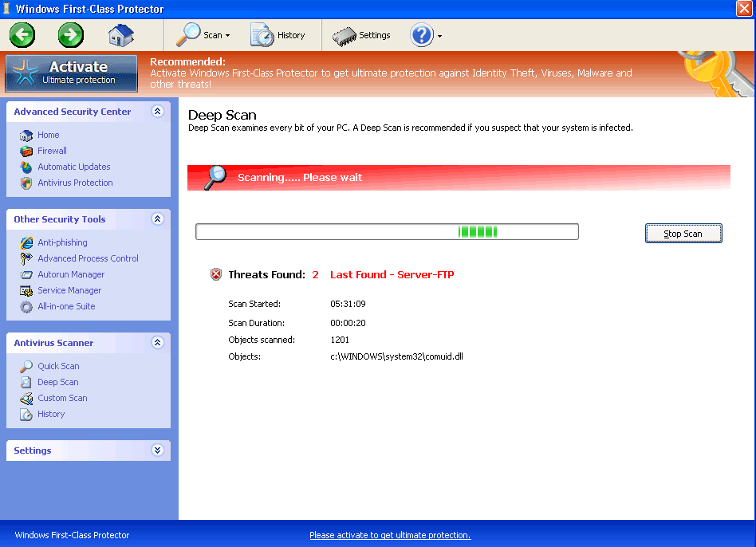Viewport: 756px width, 547px height.
Task: Click the Settings chip icon on the toolbar
Action: 344,35
